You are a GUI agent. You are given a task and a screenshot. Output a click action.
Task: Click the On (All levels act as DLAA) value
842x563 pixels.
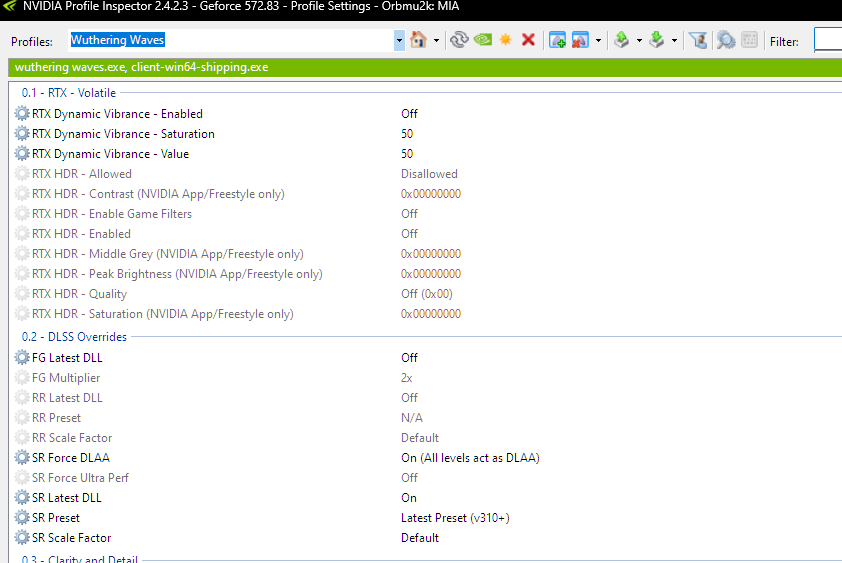[x=470, y=458]
